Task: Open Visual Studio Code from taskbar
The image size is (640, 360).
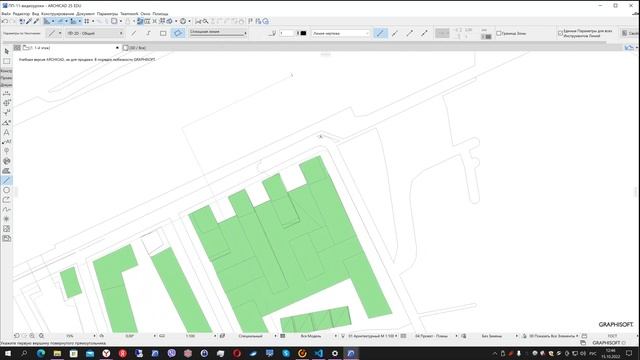Action: [318, 353]
